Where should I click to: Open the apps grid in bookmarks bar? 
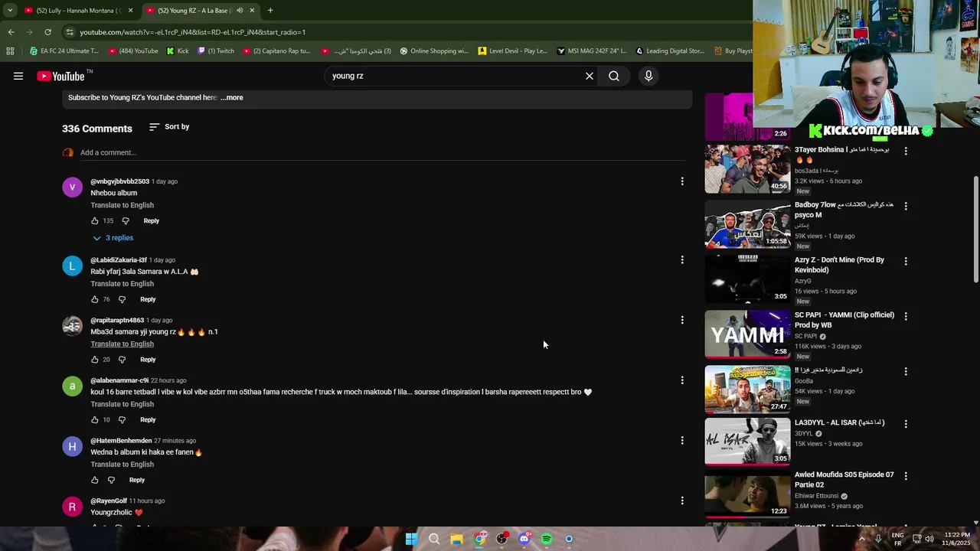(x=10, y=51)
